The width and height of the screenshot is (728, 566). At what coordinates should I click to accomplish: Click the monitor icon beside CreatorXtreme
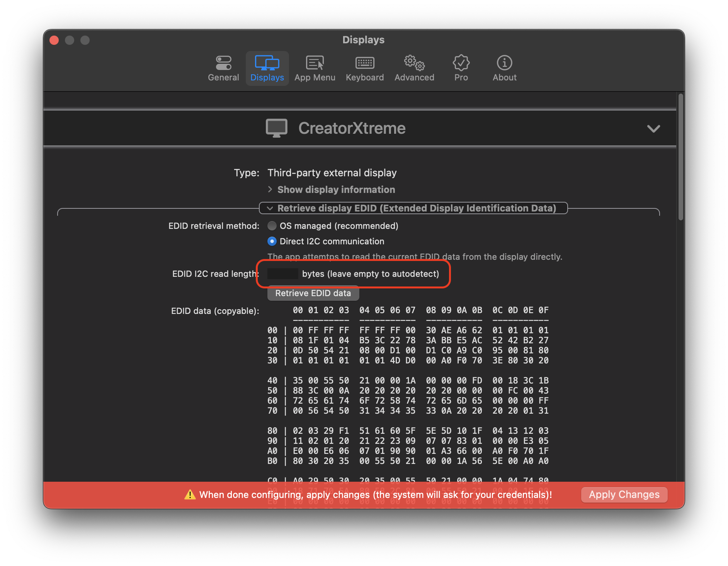coord(277,128)
